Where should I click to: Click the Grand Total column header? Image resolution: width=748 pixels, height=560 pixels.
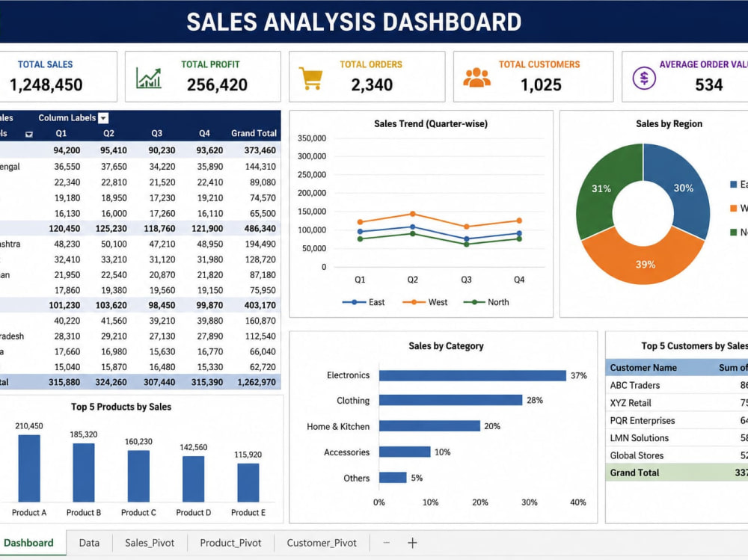(x=254, y=134)
